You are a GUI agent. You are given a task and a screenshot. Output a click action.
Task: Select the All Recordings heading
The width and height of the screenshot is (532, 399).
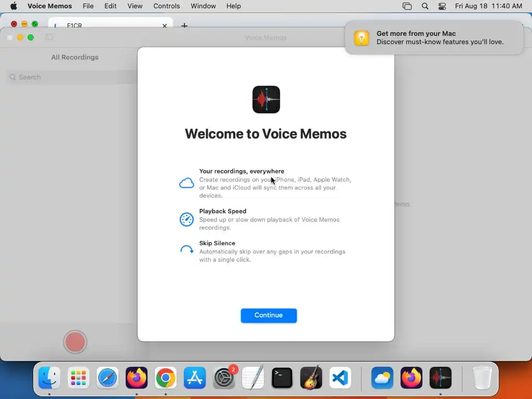(75, 57)
